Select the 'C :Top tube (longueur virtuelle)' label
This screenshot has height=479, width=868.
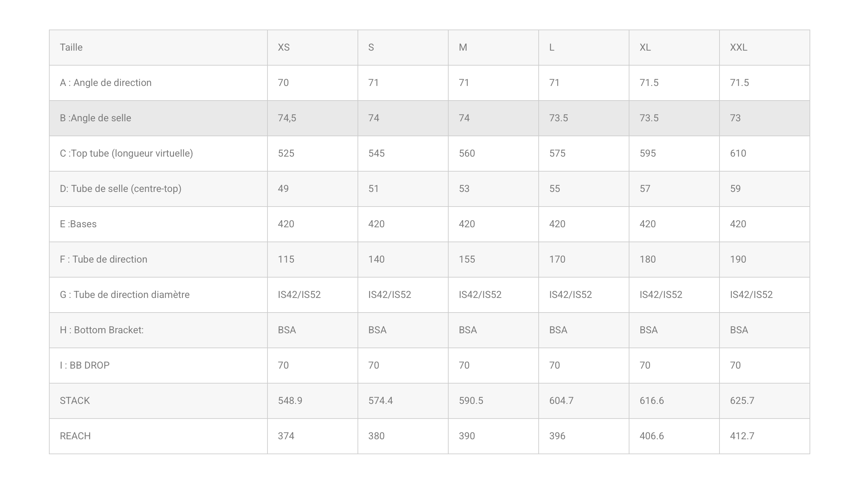[126, 153]
